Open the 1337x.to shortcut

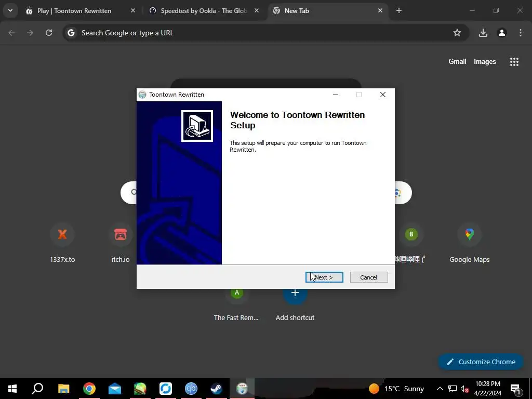point(62,243)
